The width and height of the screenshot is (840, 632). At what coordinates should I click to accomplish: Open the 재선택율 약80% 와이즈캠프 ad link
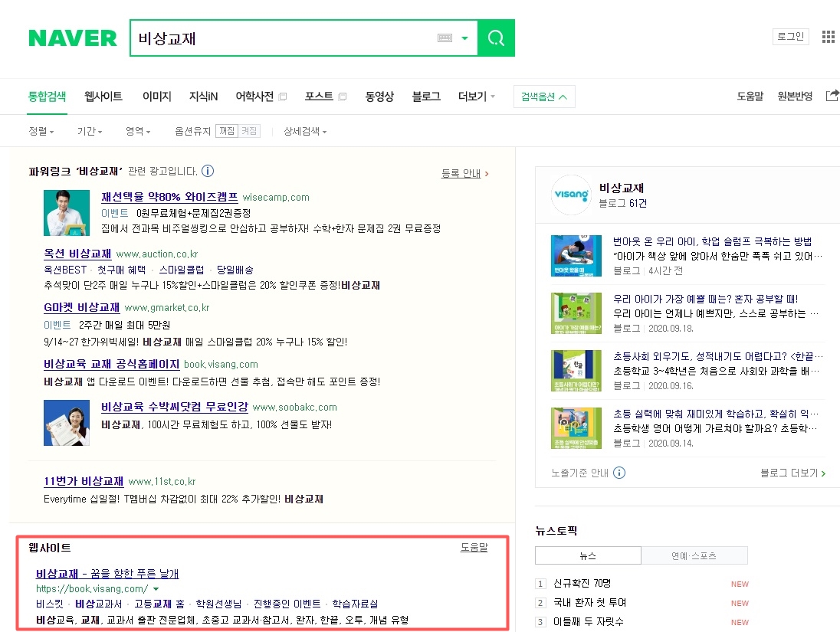[x=169, y=197]
